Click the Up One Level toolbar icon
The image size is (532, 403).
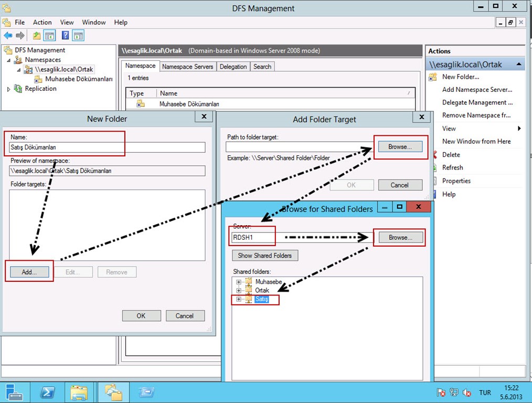point(36,36)
